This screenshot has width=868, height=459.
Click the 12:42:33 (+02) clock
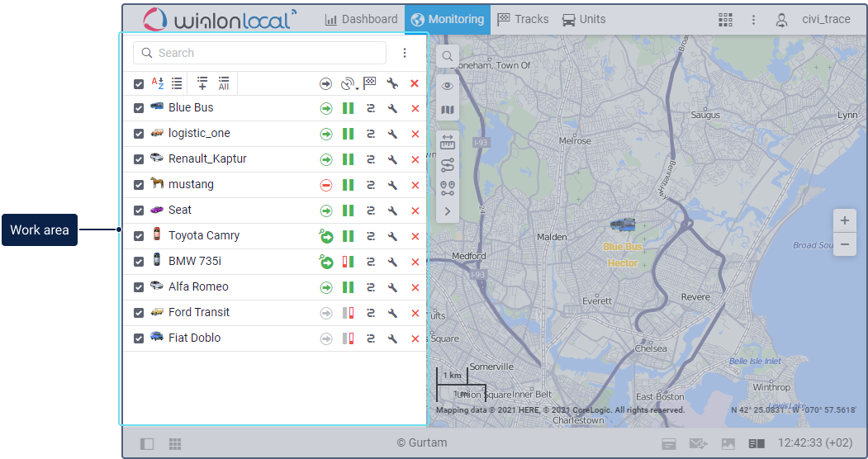(x=815, y=443)
